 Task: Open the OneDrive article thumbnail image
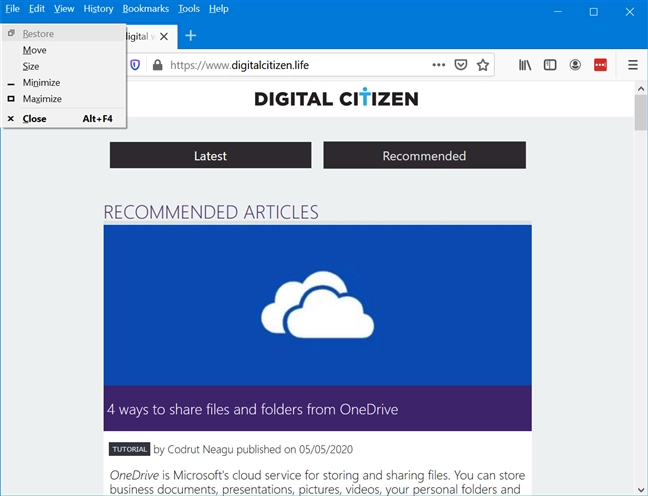(317, 305)
